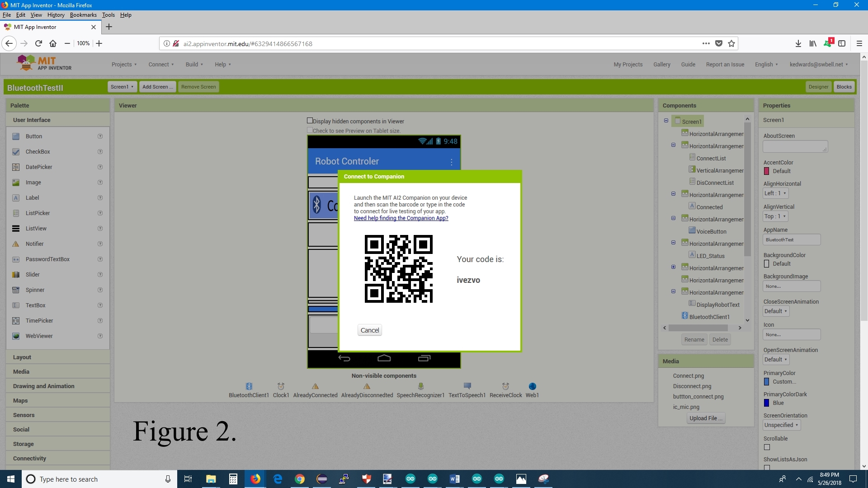Toggle Display hidden components in Viewer
868x488 pixels.
[310, 121]
